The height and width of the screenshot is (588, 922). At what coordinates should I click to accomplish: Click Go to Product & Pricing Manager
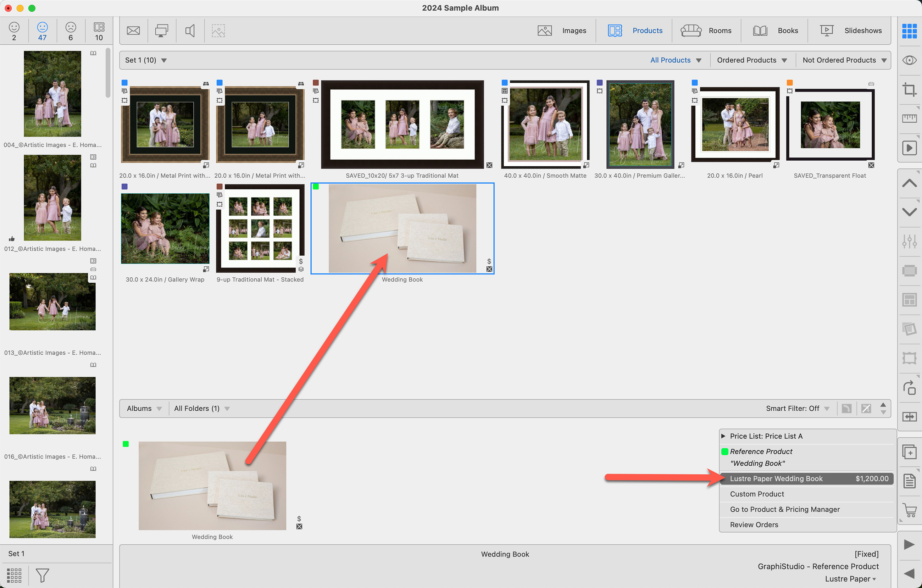pos(784,509)
